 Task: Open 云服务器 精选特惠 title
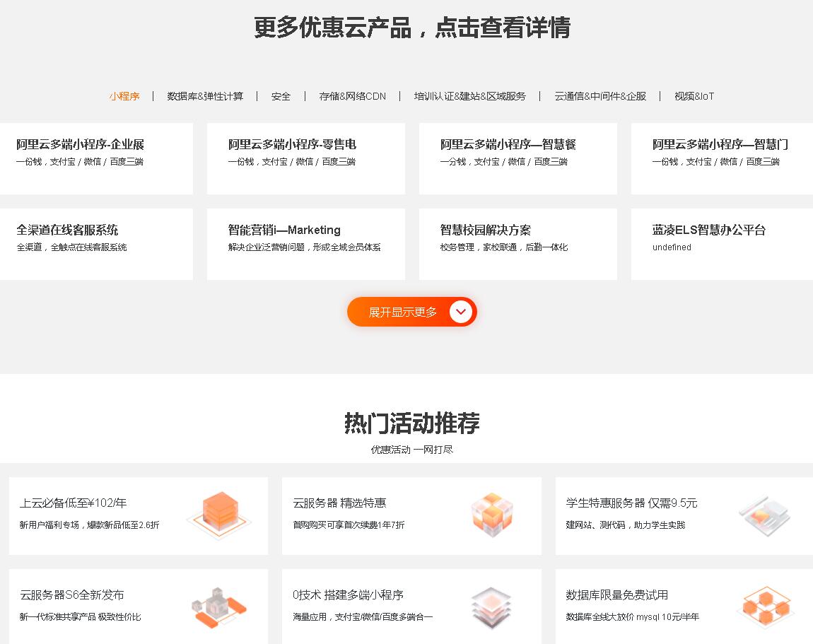[x=339, y=503]
